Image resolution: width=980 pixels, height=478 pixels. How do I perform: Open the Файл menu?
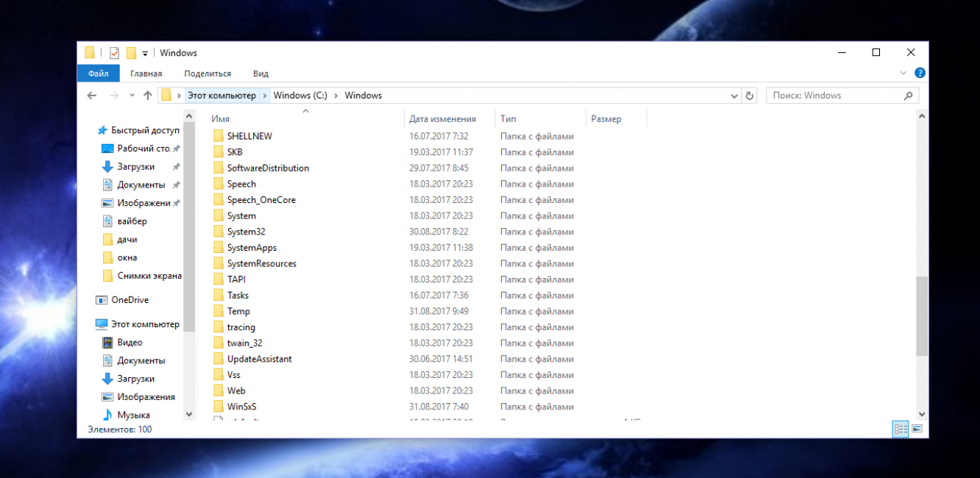pos(99,74)
